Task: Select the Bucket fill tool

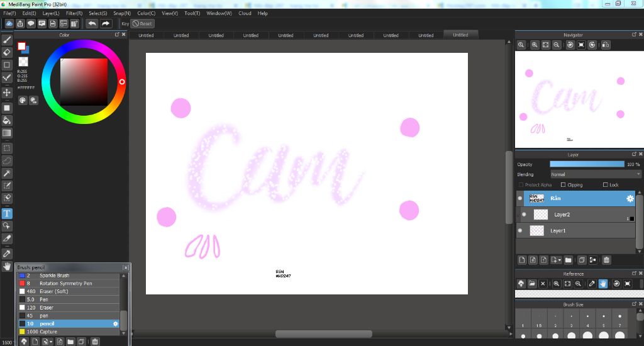Action: (7, 120)
